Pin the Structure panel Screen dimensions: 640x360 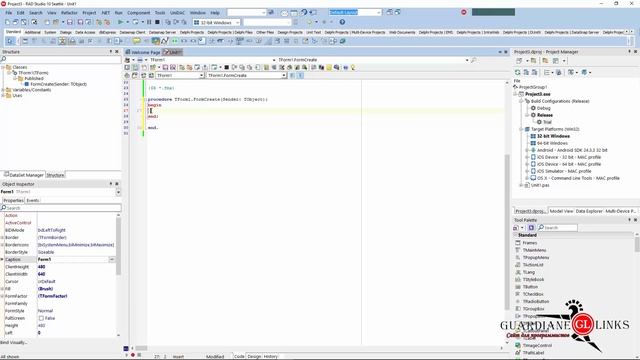111,52
